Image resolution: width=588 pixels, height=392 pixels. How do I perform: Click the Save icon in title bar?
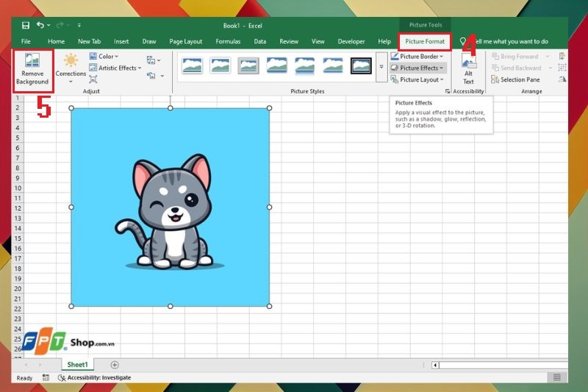coord(26,25)
